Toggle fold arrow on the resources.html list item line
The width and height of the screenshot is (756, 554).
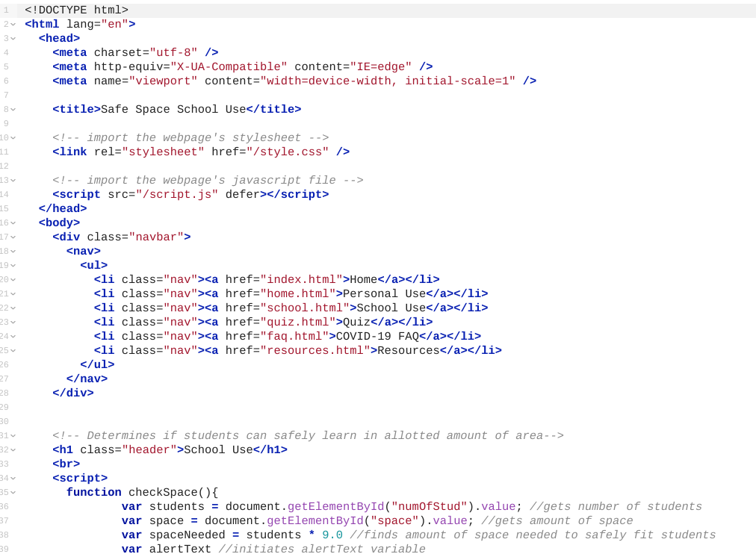coord(13,350)
